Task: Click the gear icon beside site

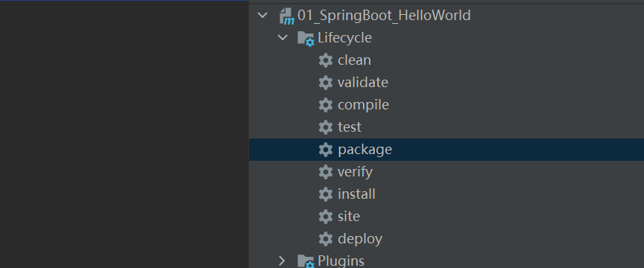Action: click(x=326, y=217)
